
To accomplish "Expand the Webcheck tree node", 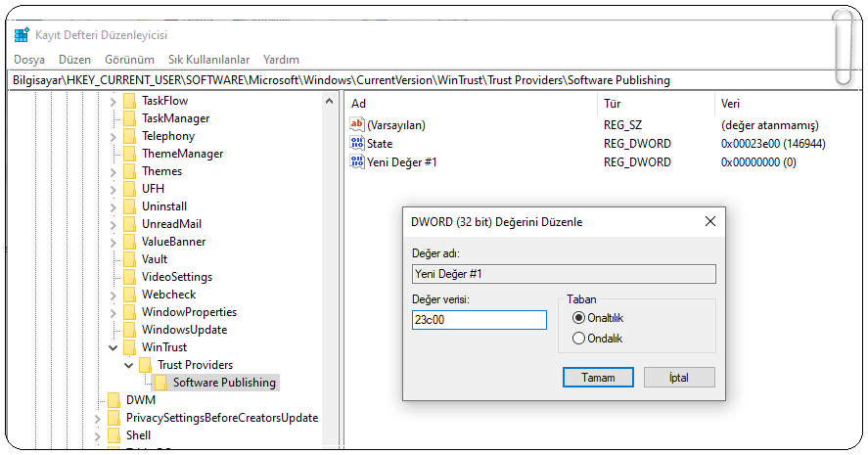I will (x=113, y=296).
